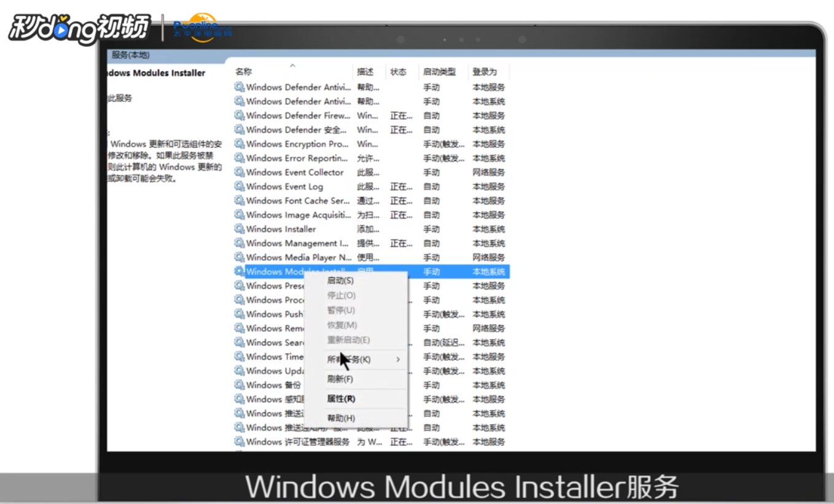Open 属性(R) from the context menu

click(341, 398)
